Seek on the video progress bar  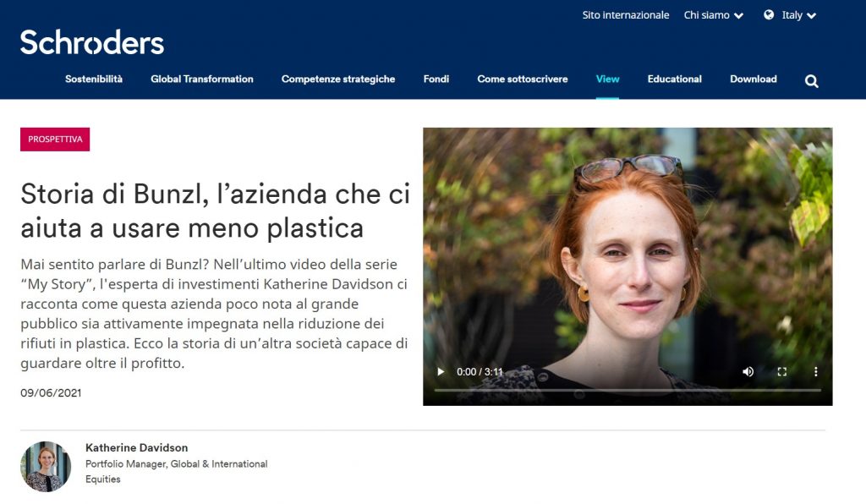click(x=628, y=391)
